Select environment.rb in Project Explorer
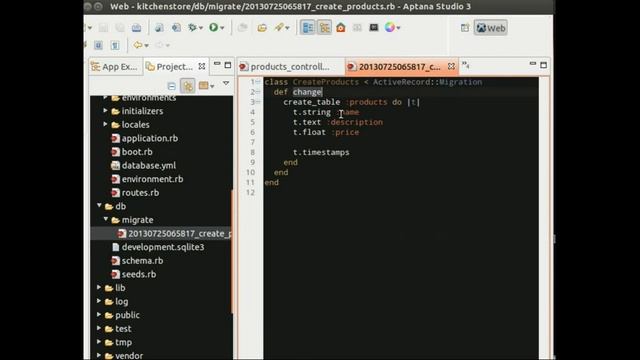Viewport: 640px width, 360px height. [x=152, y=179]
